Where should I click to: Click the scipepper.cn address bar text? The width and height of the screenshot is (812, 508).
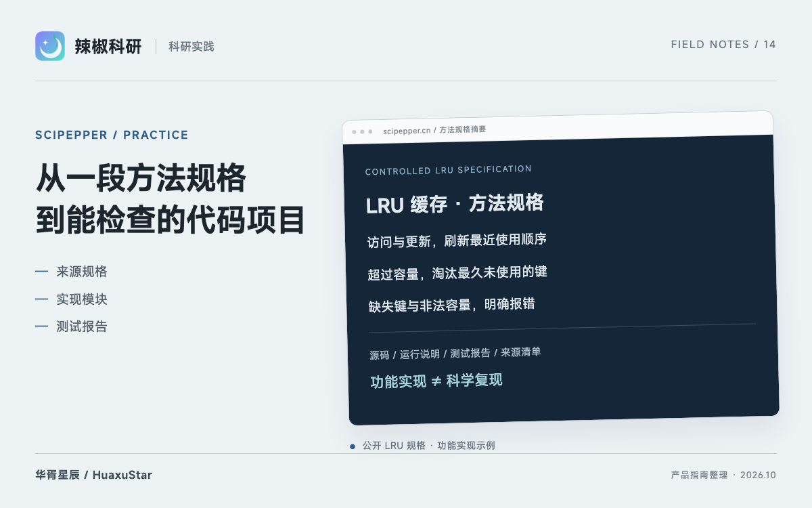click(x=434, y=130)
